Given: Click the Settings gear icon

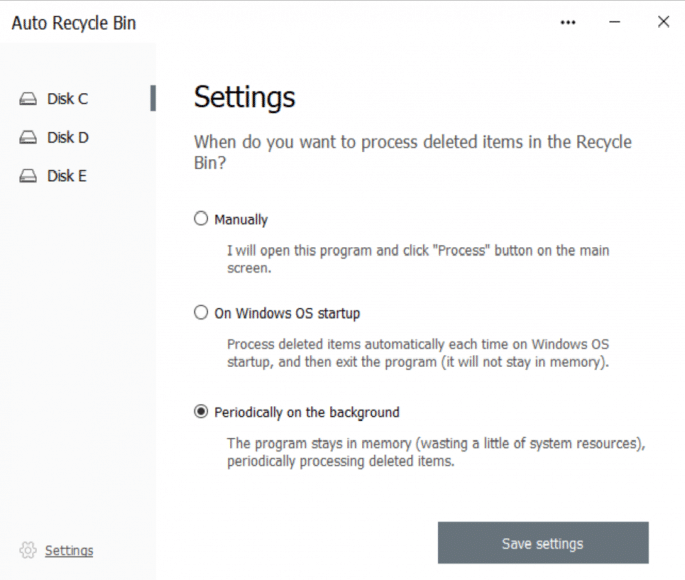Looking at the screenshot, I should (x=28, y=550).
